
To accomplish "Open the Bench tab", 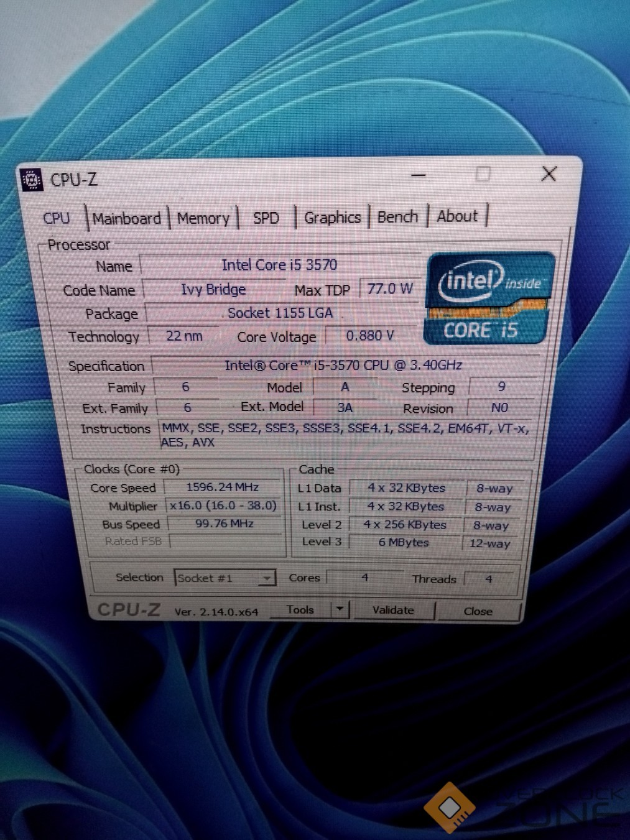I will click(397, 216).
